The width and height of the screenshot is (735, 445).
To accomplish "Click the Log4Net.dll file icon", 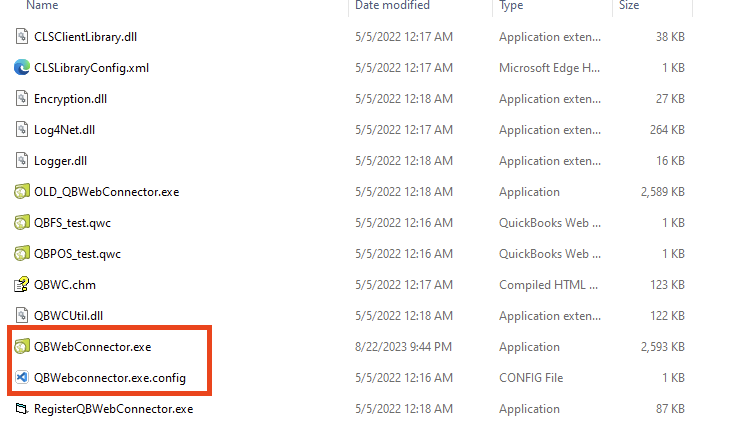I will (x=22, y=129).
